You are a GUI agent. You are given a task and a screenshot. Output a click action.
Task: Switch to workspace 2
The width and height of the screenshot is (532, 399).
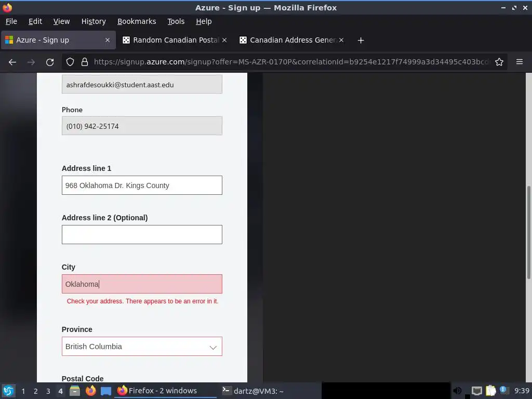tap(36, 391)
